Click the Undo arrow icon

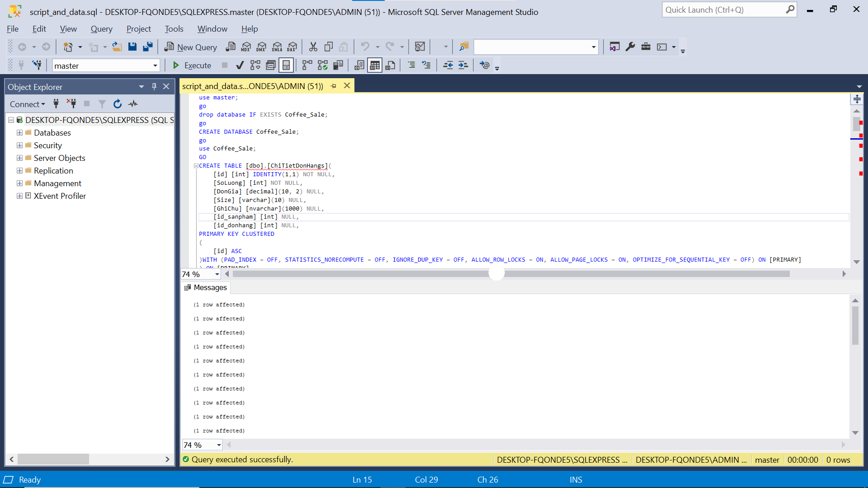pyautogui.click(x=365, y=47)
